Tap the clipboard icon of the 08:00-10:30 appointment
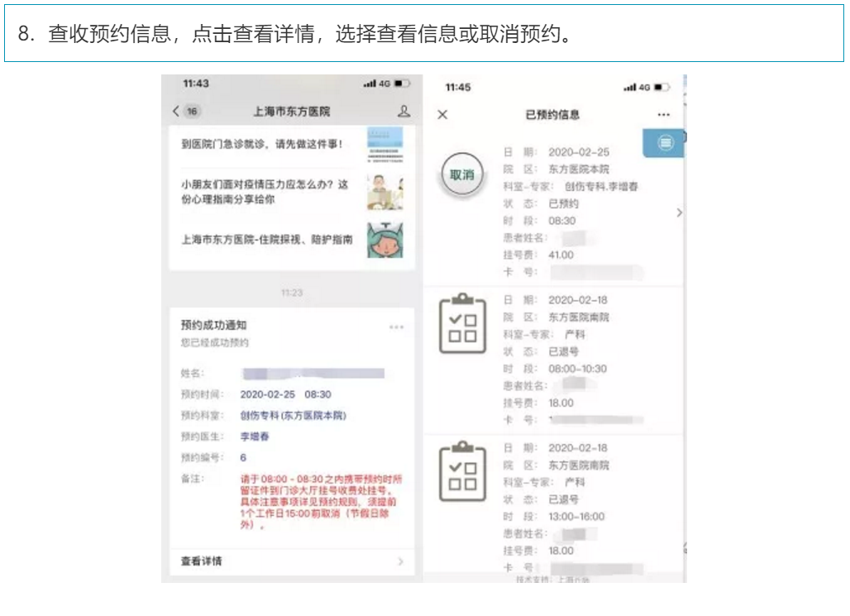Image resolution: width=850 pixels, height=616 pixels. pos(462,323)
